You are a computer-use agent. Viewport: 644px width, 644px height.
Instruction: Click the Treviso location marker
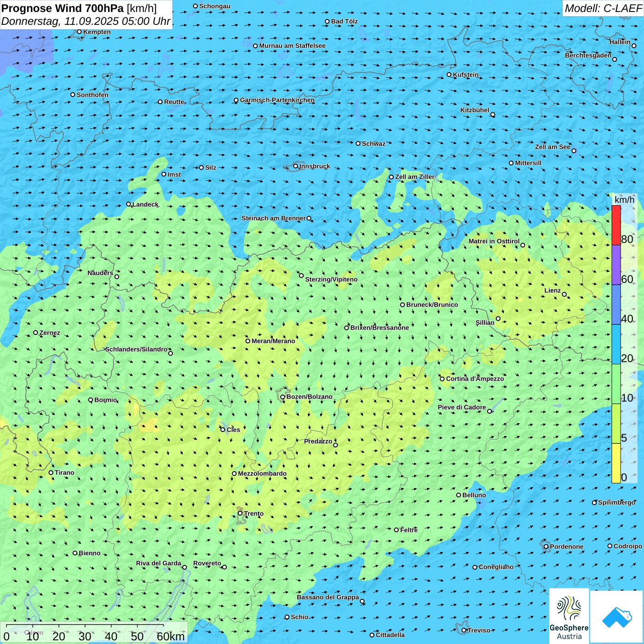click(x=464, y=630)
